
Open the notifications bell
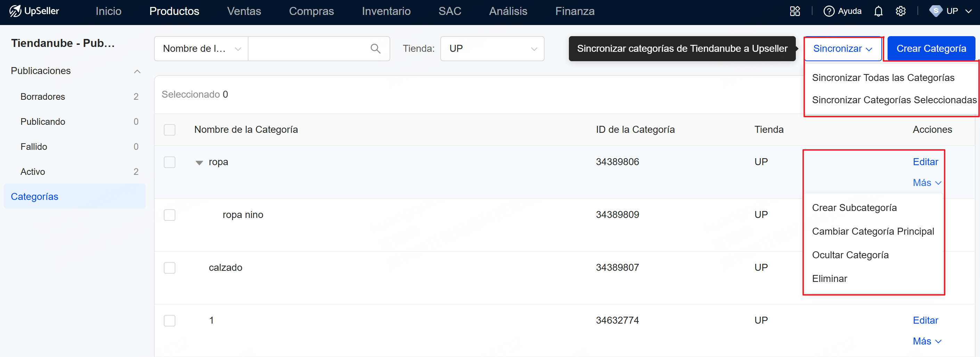[878, 11]
